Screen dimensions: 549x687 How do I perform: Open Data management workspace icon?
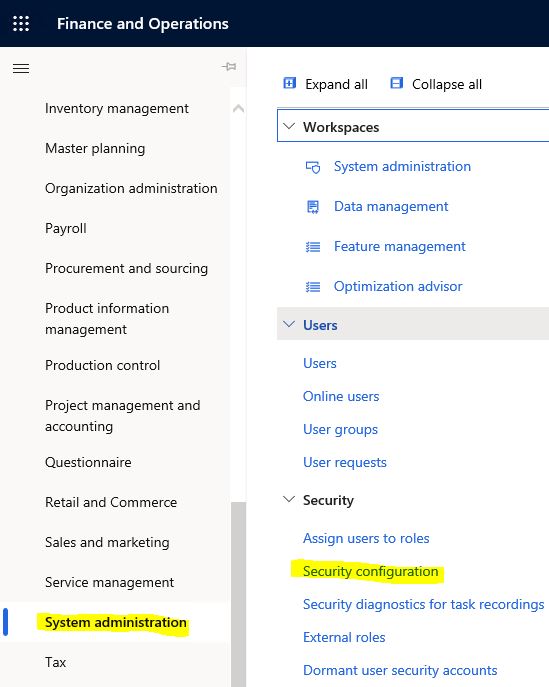(x=313, y=207)
